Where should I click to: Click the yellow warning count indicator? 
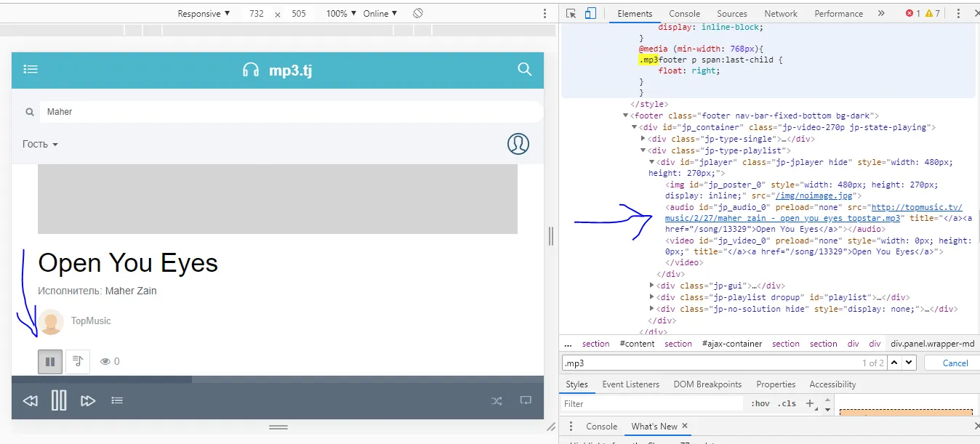coord(933,14)
